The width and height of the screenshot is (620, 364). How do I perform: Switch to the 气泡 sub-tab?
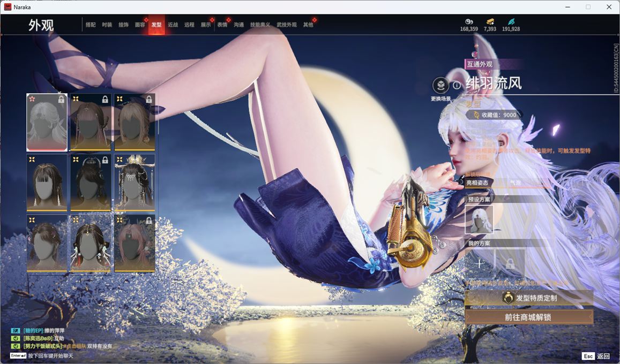515,183
